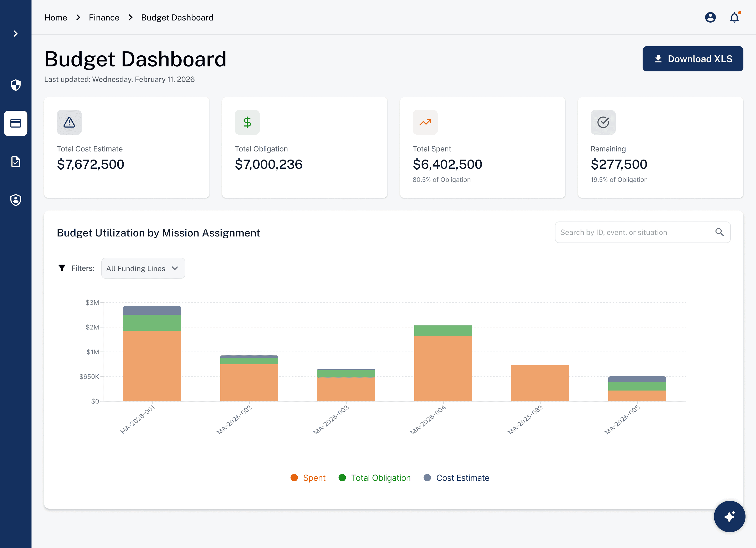
Task: Select the credit card Finance sidebar icon
Action: click(x=16, y=123)
